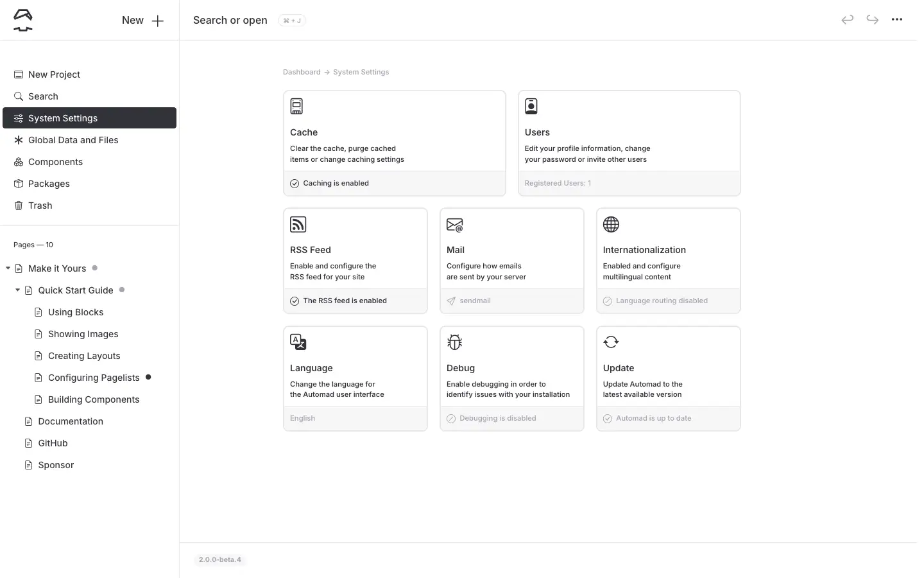Open the three-dot more options menu
Viewport: 924px width, 578px height.
pos(896,20)
